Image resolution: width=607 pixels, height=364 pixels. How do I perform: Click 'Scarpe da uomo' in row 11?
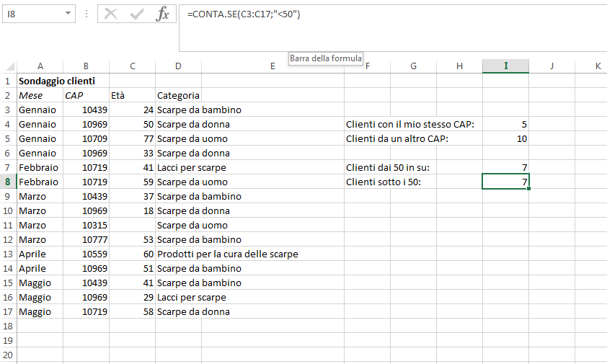click(192, 226)
